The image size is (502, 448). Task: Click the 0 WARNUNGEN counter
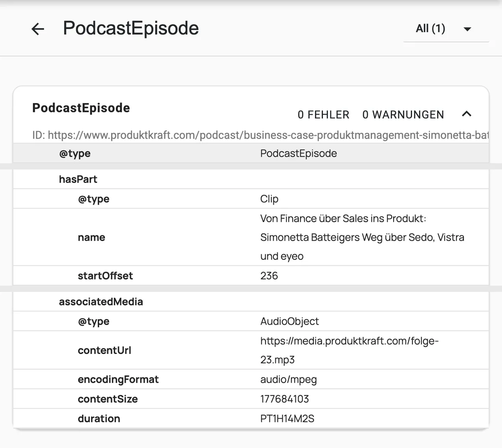tap(403, 115)
